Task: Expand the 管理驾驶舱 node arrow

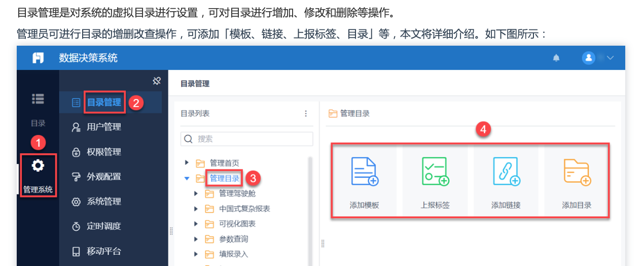Action: (x=196, y=193)
